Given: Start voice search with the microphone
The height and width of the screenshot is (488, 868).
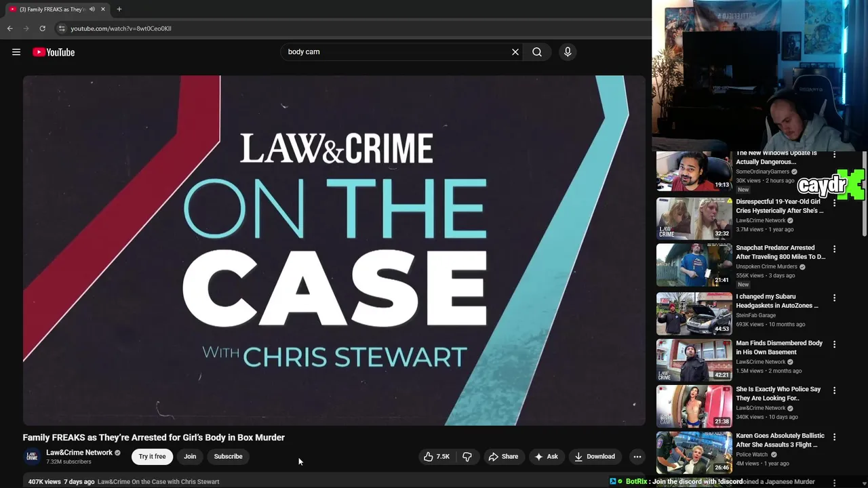Looking at the screenshot, I should pyautogui.click(x=568, y=52).
